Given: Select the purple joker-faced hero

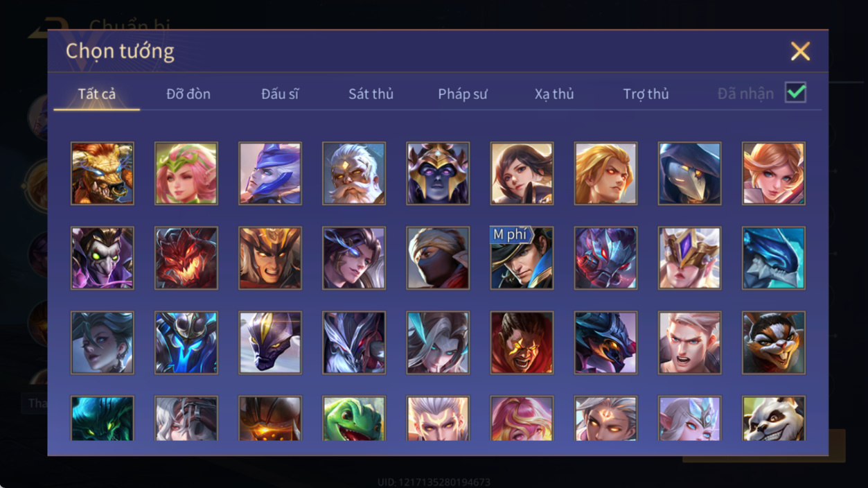Looking at the screenshot, I should [103, 258].
